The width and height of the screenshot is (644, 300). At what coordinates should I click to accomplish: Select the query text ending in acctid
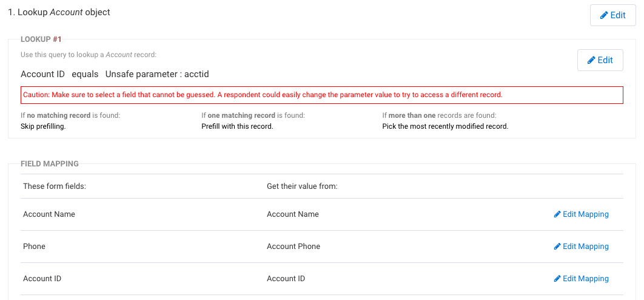[115, 75]
